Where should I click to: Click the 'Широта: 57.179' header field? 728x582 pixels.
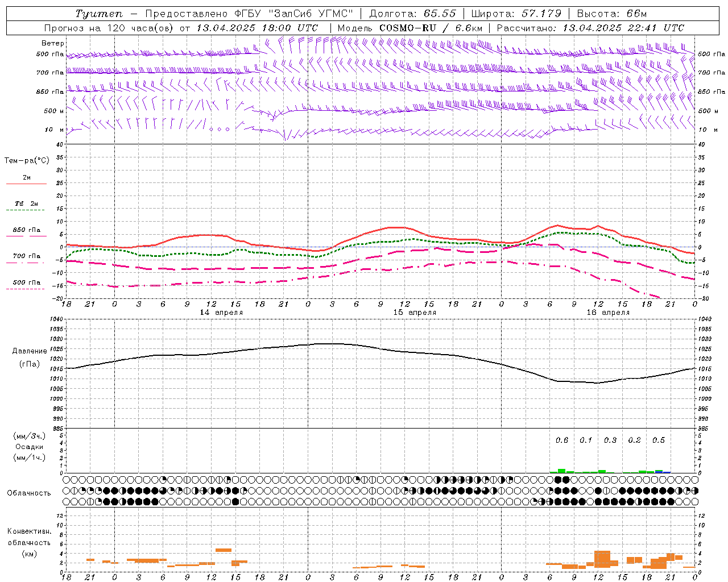point(516,14)
